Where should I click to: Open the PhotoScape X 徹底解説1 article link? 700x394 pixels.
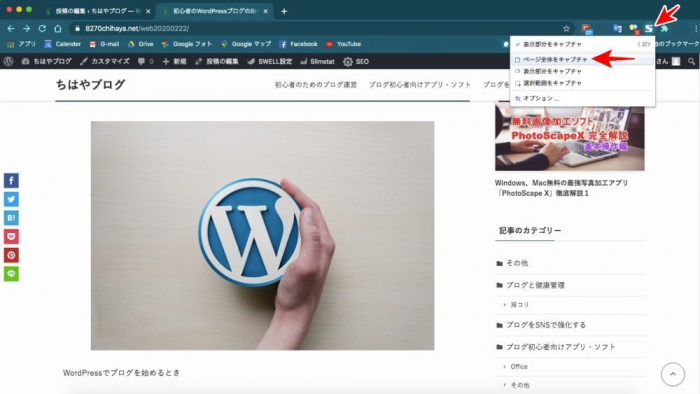(562, 188)
